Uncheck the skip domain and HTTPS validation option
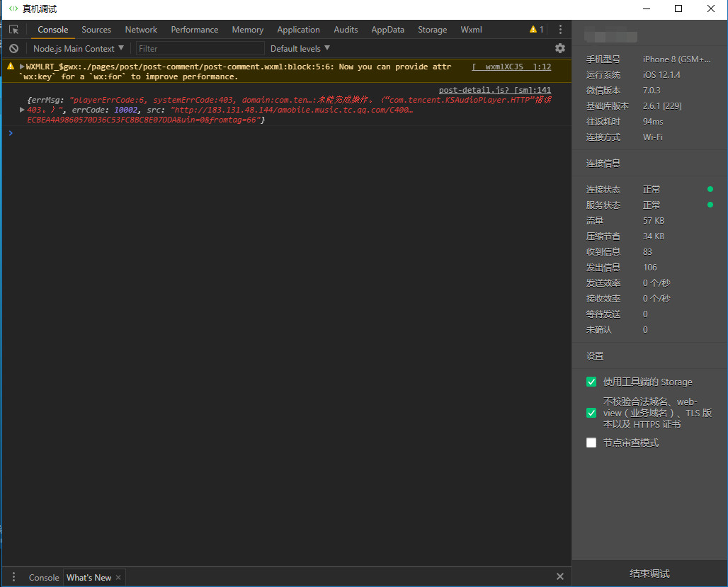Screen dimensions: 728x587 click(x=591, y=413)
